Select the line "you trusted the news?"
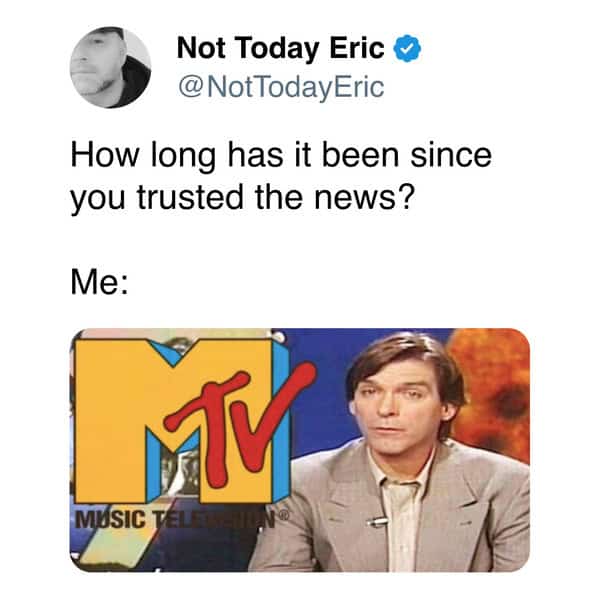Screen dimensions: 599x599 tap(242, 197)
